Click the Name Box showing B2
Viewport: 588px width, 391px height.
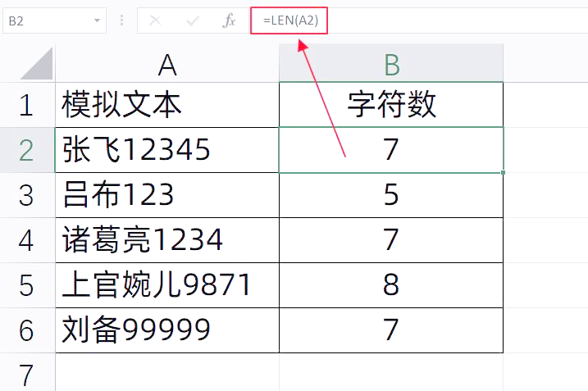54,20
